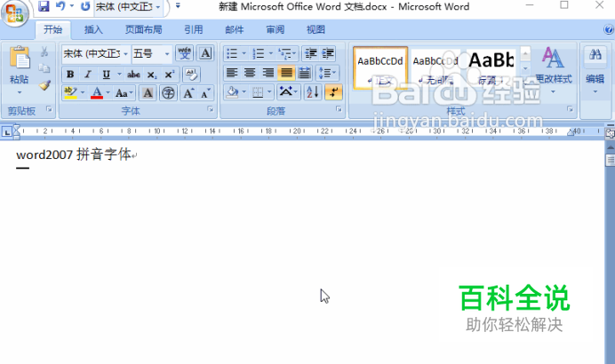
Task: Open line spacing options
Action: pyautogui.click(x=327, y=73)
